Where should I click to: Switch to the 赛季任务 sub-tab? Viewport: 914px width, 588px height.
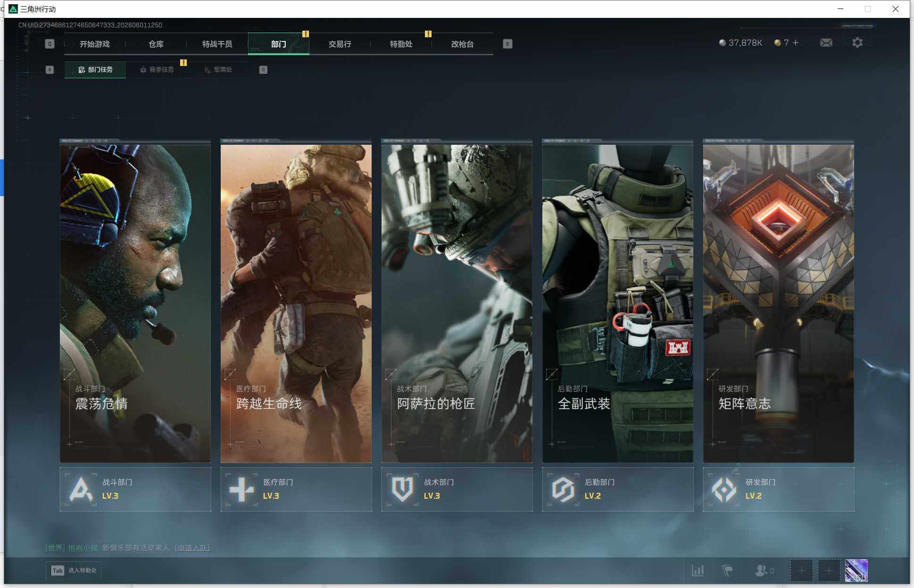(157, 70)
